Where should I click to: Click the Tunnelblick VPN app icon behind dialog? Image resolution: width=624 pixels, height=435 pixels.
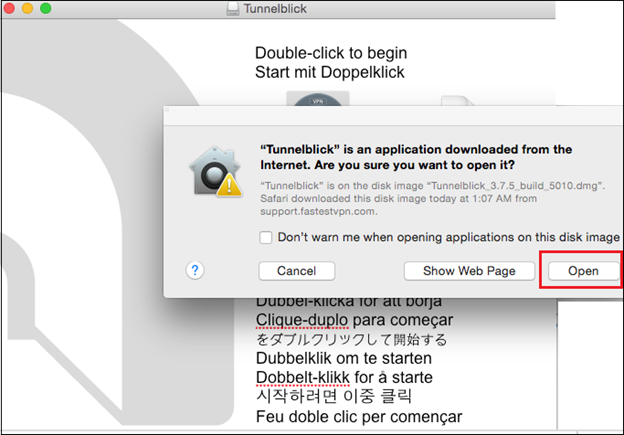click(318, 99)
